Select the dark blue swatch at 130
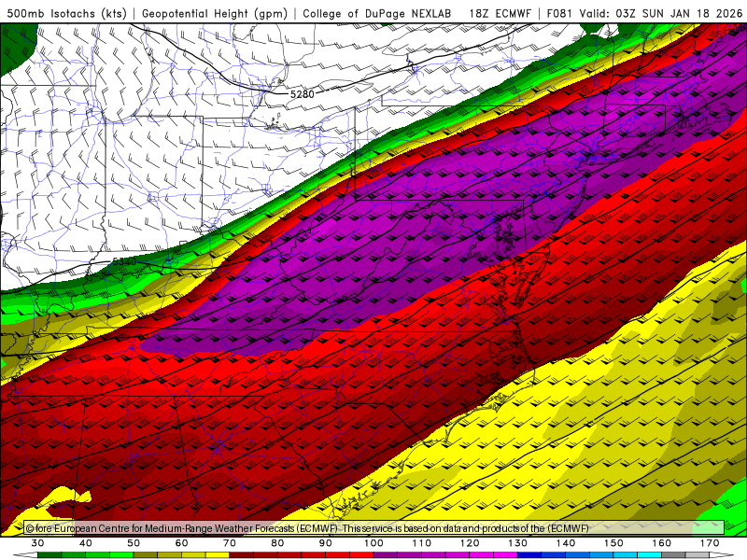This screenshot has height=560, width=747. 529,555
